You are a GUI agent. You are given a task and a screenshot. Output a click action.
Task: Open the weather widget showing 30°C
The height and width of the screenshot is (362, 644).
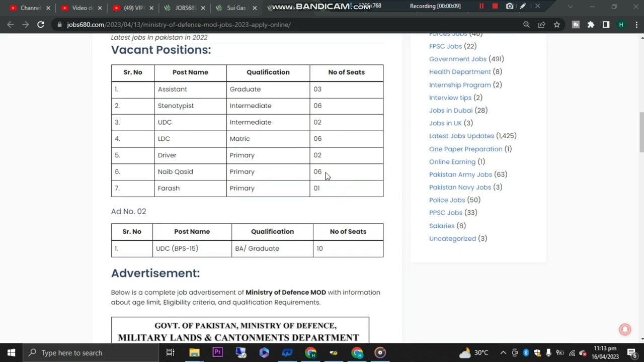coord(474,353)
